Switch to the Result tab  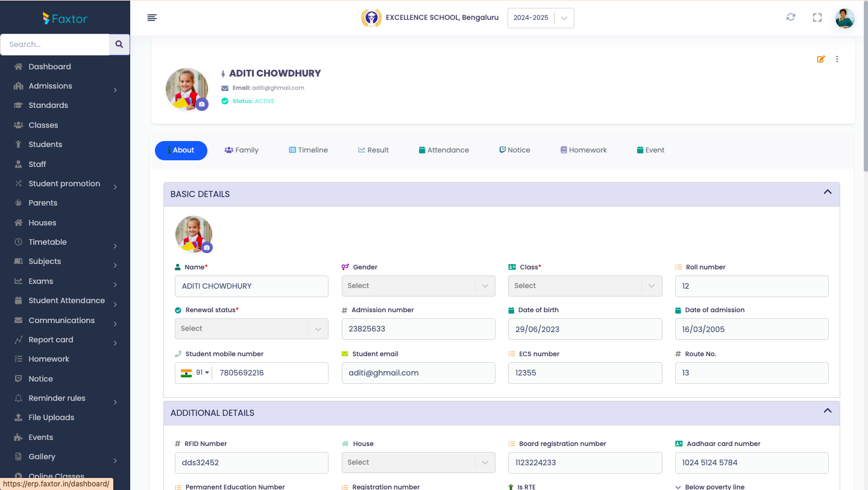point(374,150)
